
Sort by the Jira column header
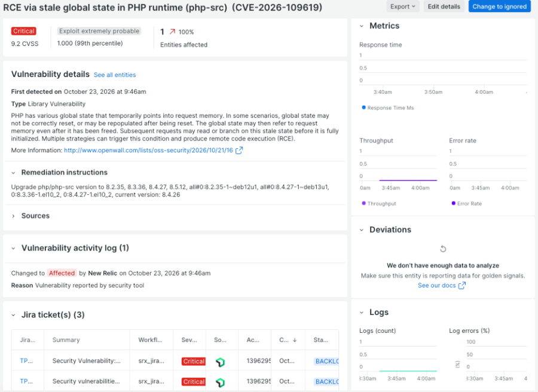[x=27, y=340]
